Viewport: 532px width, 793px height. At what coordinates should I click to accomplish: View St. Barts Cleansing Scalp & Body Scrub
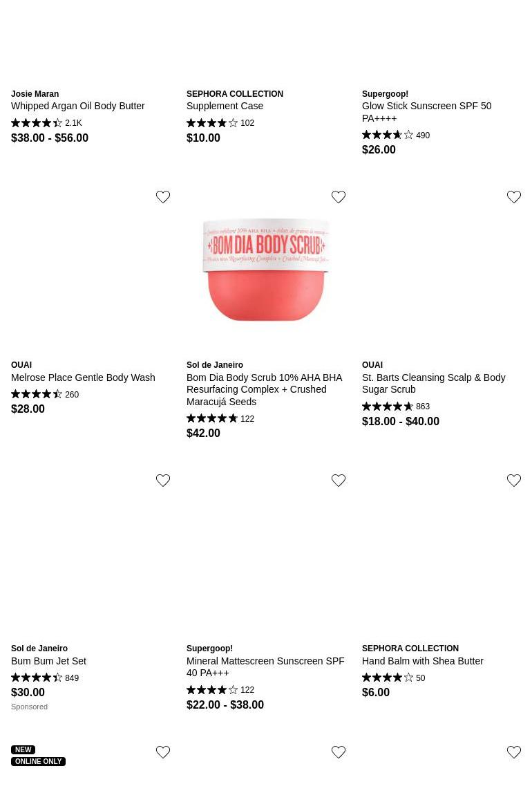pos(433,383)
